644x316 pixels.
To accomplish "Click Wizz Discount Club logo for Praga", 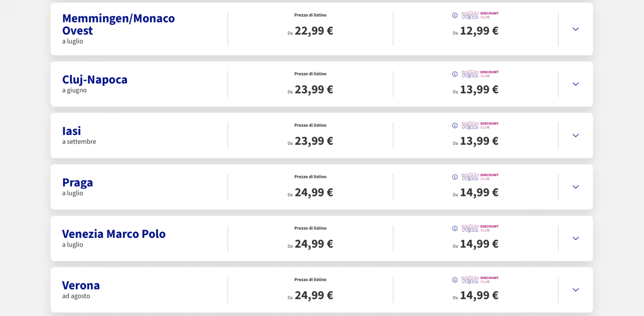I will pos(480,177).
